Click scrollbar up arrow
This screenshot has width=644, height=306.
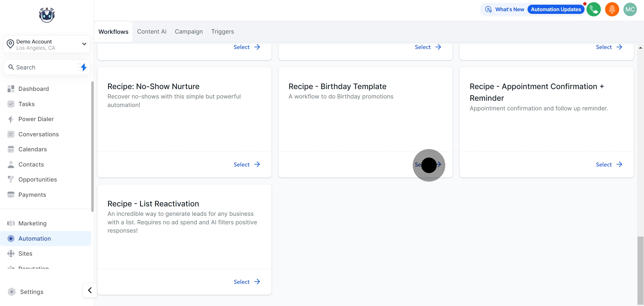640,47
